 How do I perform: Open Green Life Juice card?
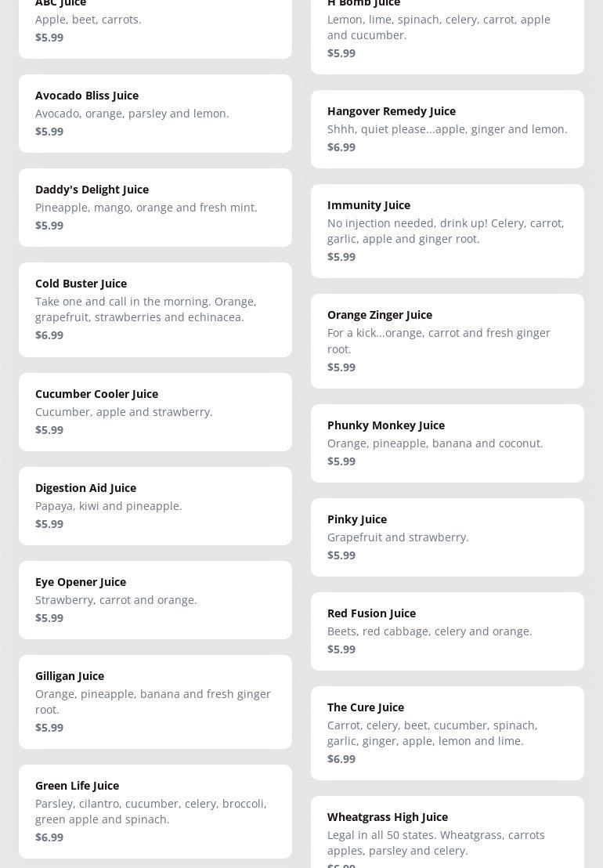(x=155, y=812)
